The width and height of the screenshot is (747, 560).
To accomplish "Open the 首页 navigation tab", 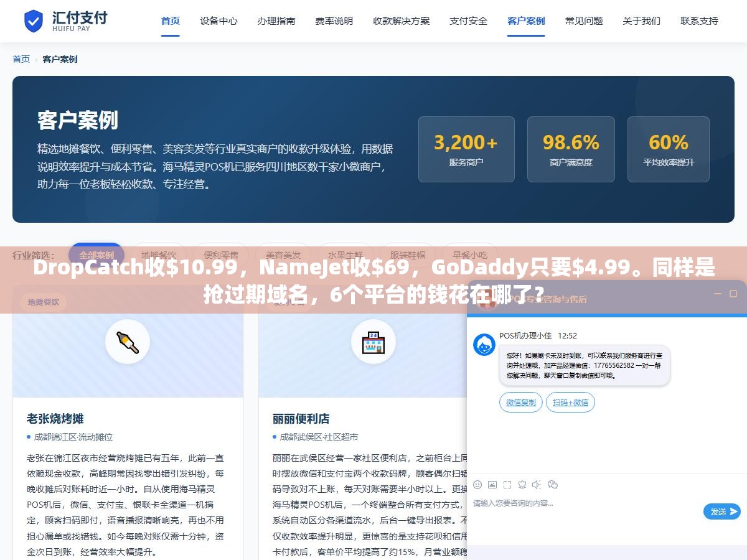I will pyautogui.click(x=171, y=21).
